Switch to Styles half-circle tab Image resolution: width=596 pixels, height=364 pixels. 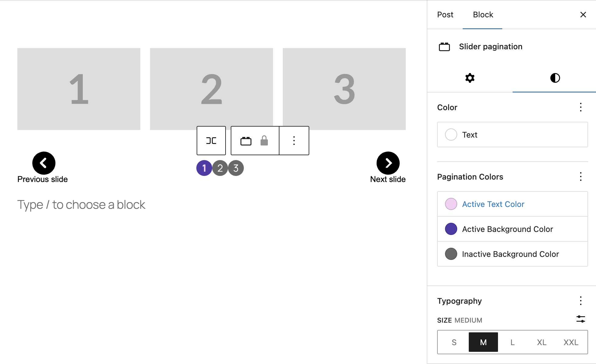[555, 78]
